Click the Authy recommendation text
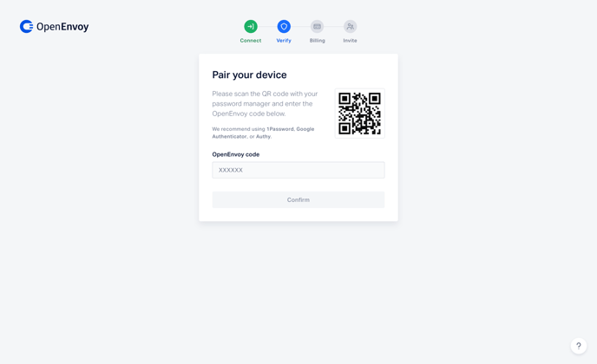This screenshot has height=364, width=597. point(263,137)
